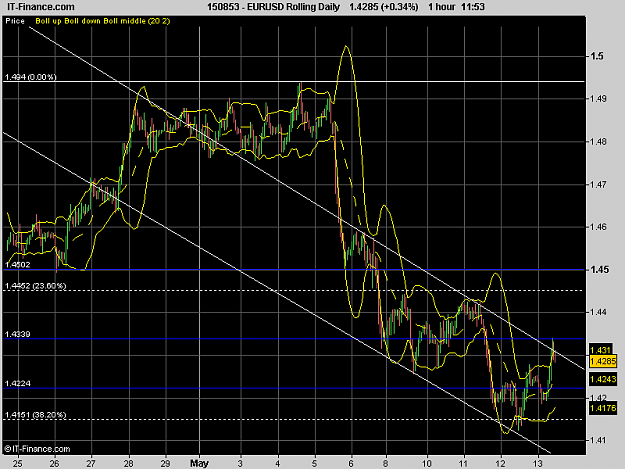Click the 1.4224 level label

click(x=18, y=383)
